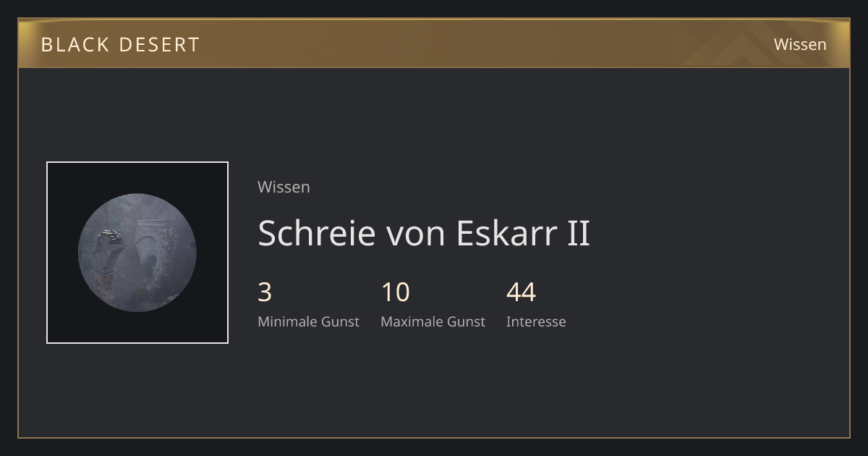Screen dimensions: 868x456
Task: Select the heading Schreie von Eskarr II
Action: click(424, 233)
